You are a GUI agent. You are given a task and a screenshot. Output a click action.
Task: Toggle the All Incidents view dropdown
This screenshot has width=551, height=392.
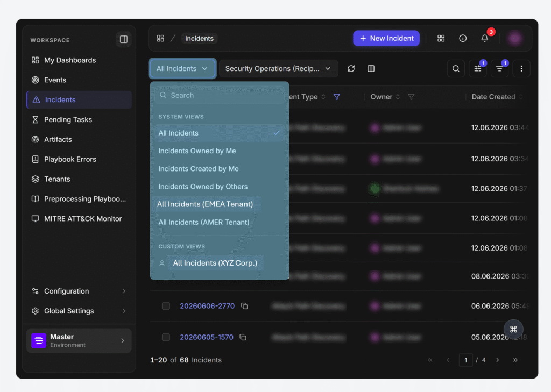click(182, 68)
